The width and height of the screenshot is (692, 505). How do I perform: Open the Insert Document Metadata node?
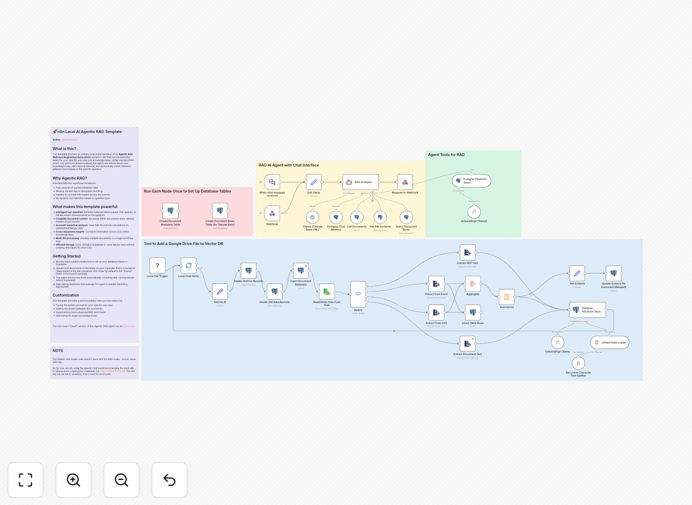[301, 271]
